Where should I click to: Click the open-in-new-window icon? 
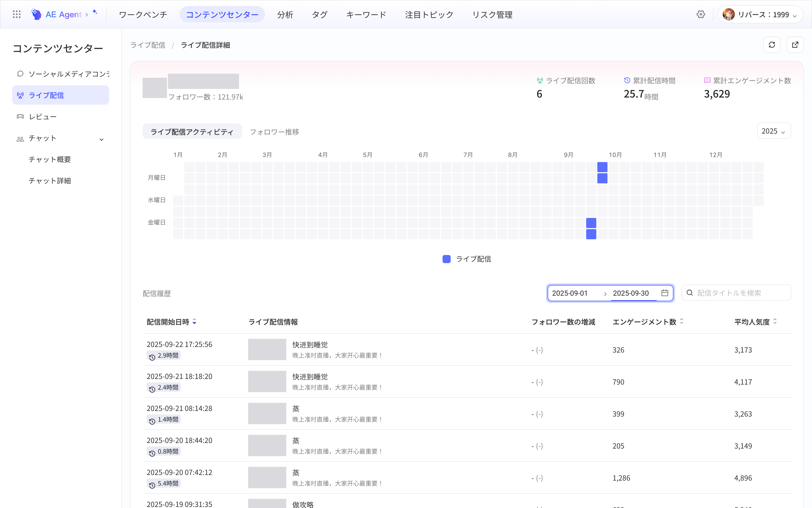click(x=795, y=45)
